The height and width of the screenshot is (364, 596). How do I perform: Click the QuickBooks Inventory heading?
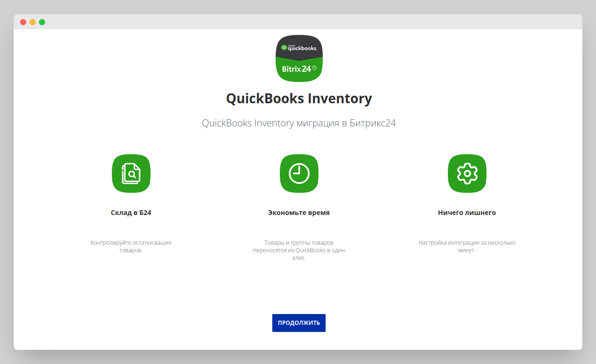[299, 99]
